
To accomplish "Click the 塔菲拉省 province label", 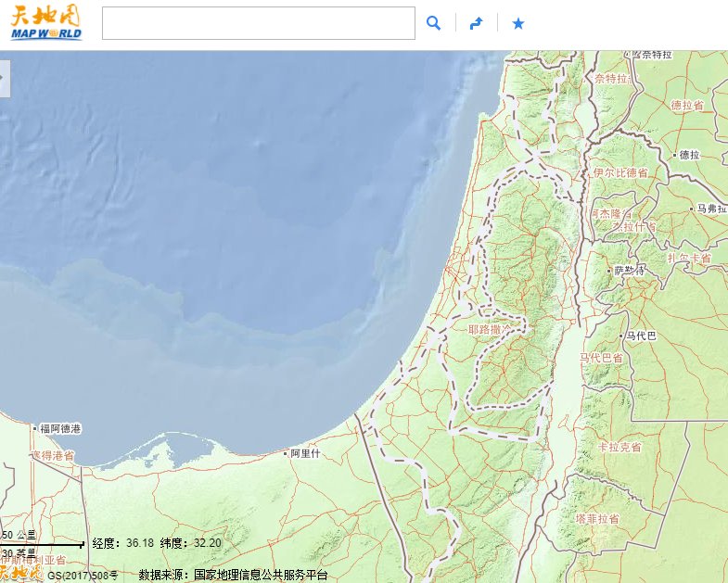I will [x=597, y=518].
